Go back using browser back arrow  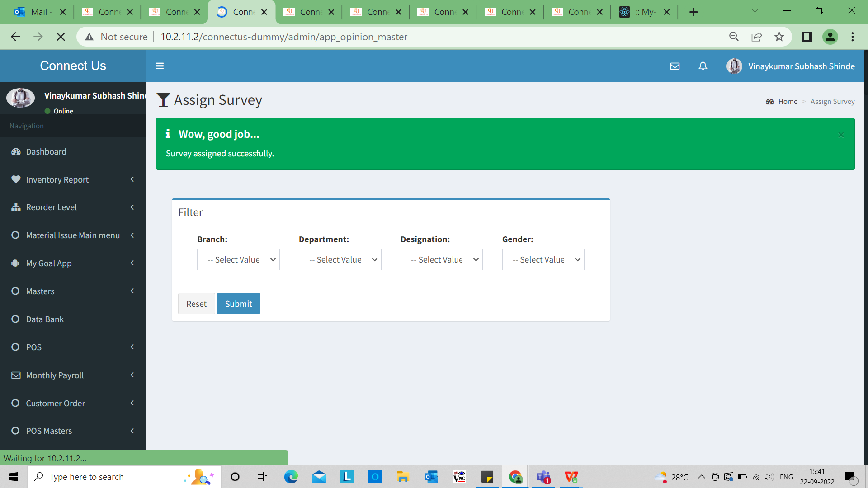(15, 37)
